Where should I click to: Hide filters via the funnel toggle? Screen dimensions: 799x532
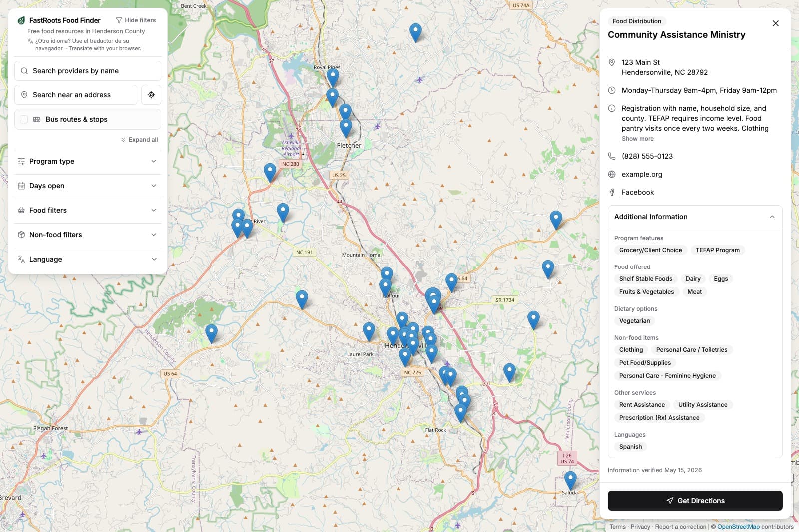[x=136, y=20]
